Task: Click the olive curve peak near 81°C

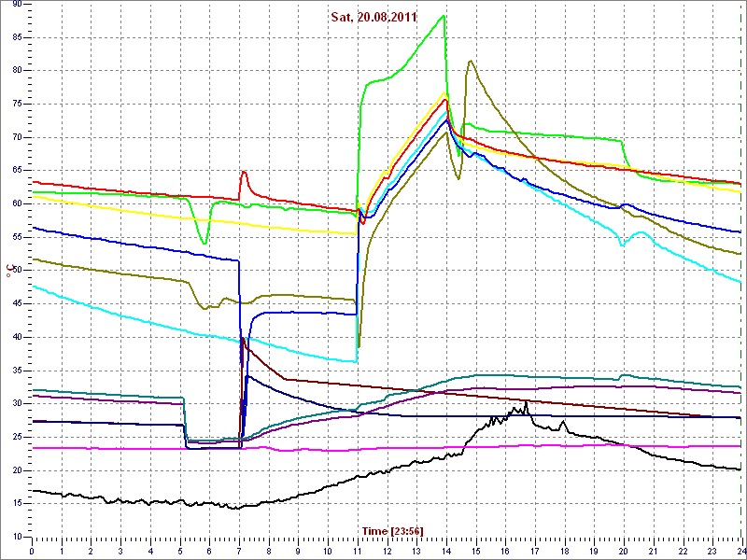Action: (471, 61)
